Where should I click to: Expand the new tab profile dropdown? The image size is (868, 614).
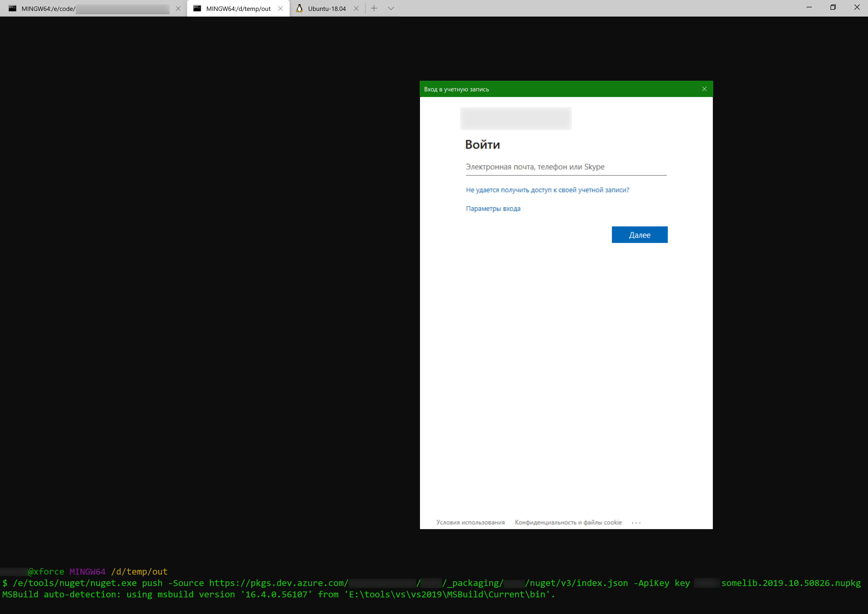391,8
